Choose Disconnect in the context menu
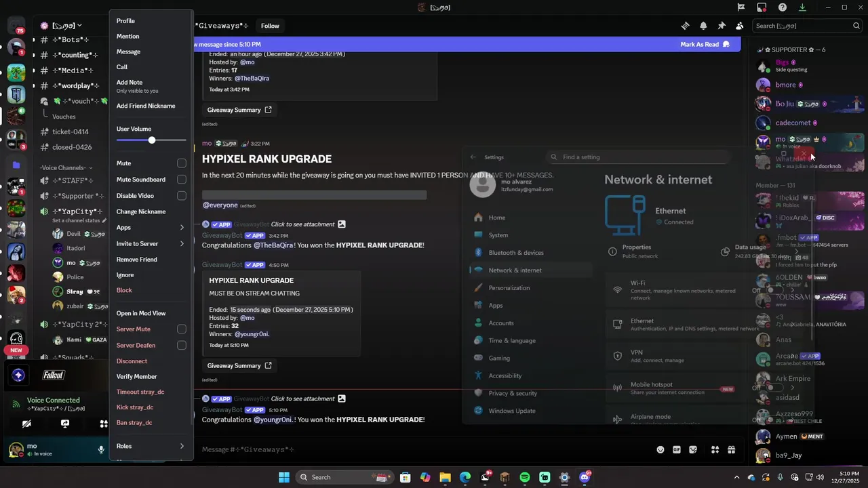Screen dimensions: 868x488 pos(151,361)
